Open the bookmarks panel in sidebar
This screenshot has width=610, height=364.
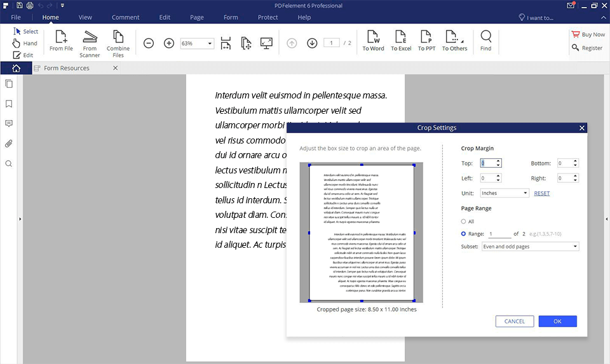tap(9, 104)
